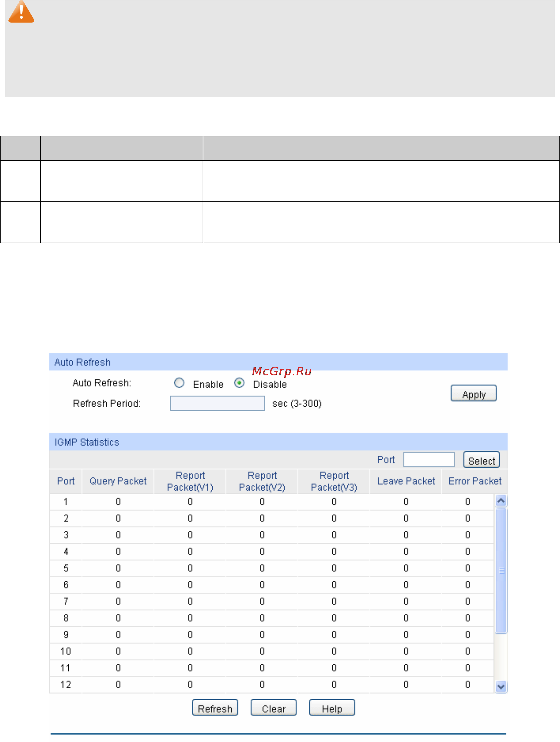Click the Query Packet value for port 1
Screen dimensions: 560x742
(118, 502)
